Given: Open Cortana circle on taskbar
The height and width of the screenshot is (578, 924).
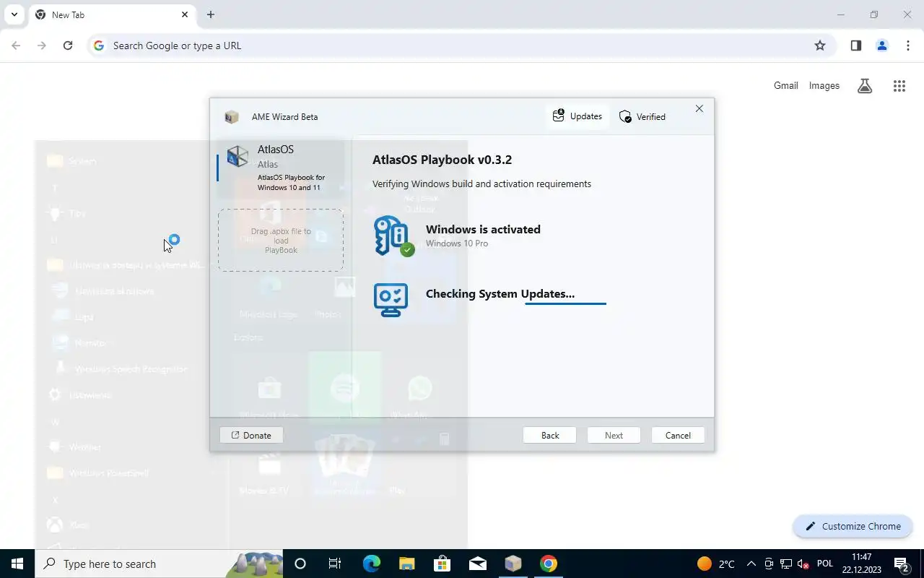Looking at the screenshot, I should click(x=300, y=564).
